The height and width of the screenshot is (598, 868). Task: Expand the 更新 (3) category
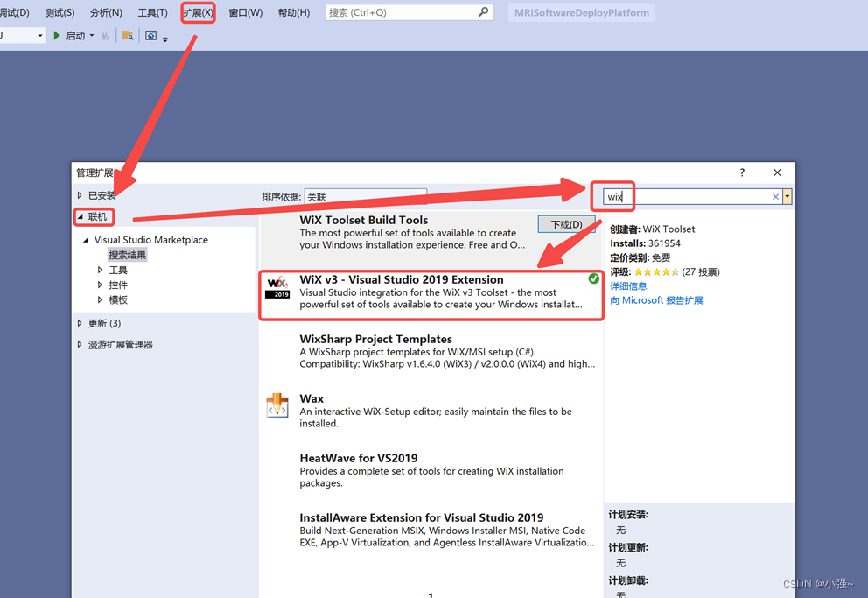[80, 323]
